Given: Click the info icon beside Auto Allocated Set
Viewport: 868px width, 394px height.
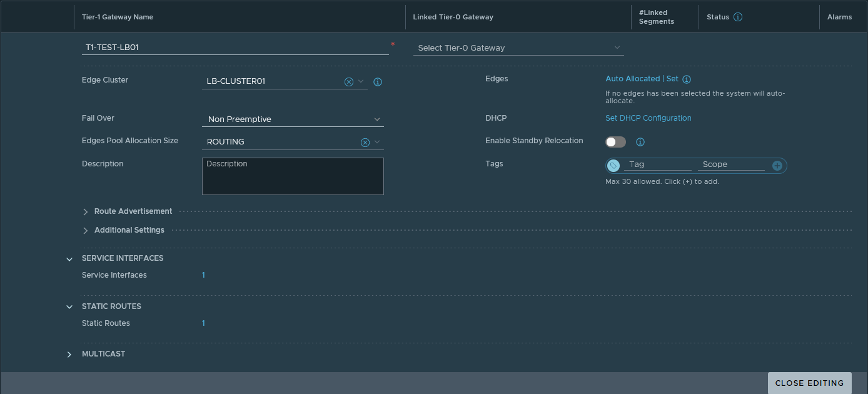Looking at the screenshot, I should (687, 79).
